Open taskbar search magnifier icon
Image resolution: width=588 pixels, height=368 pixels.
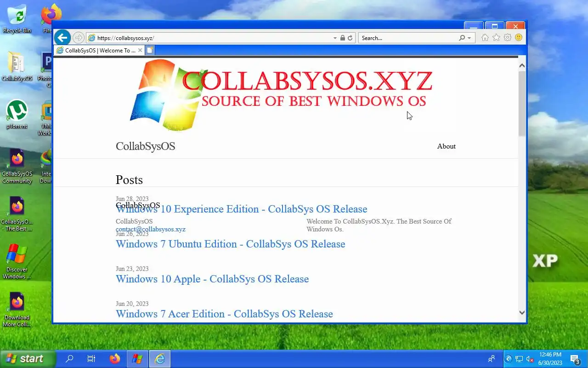coord(69,359)
